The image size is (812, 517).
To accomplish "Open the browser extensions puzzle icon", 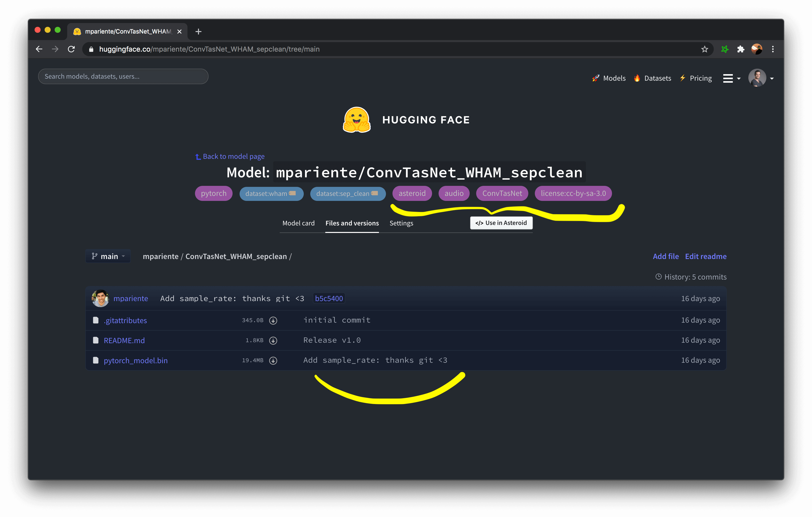I will (x=741, y=49).
